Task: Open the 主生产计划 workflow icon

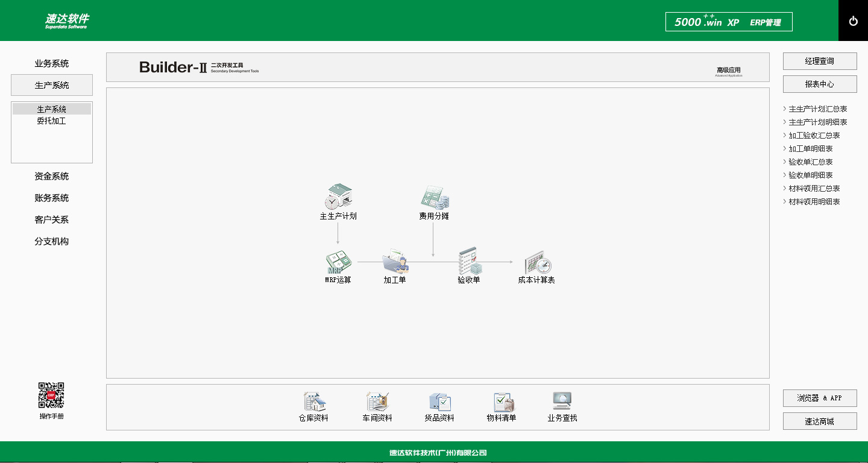Action: tap(338, 197)
